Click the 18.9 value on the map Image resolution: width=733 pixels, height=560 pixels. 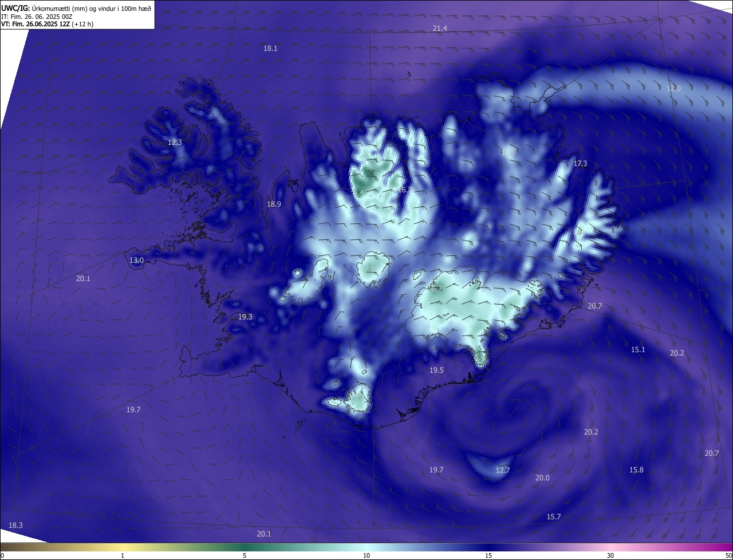[274, 204]
